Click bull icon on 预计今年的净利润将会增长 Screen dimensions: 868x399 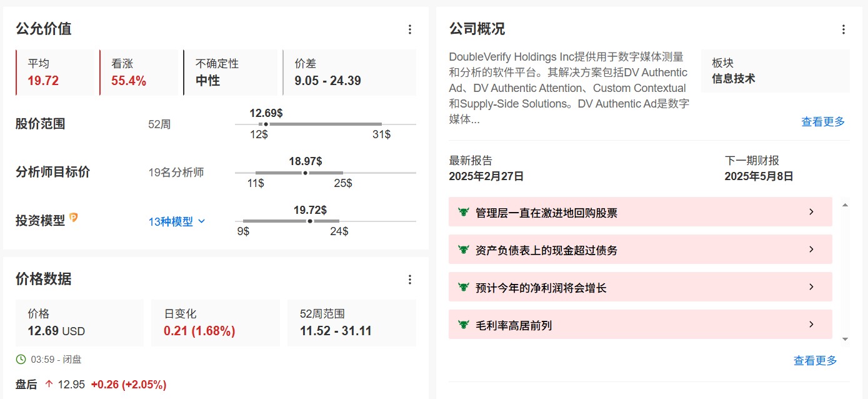[x=464, y=287]
